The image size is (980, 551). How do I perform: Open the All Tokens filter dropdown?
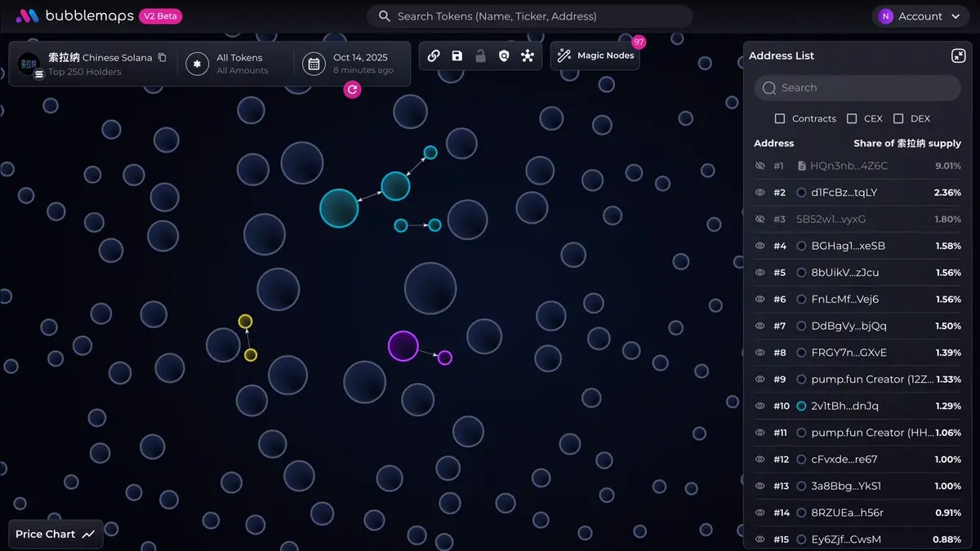(x=234, y=64)
